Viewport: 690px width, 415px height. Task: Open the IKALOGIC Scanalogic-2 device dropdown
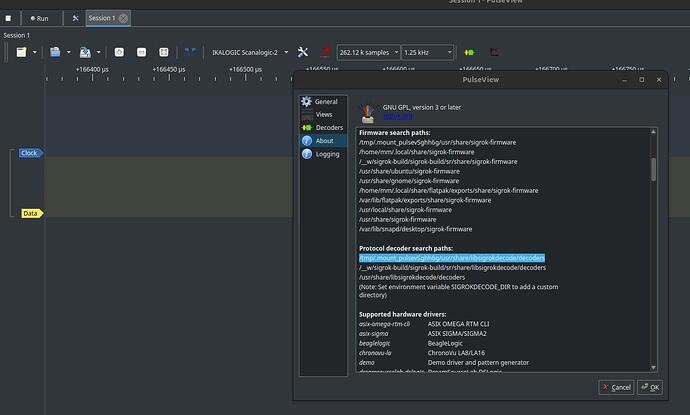(x=250, y=52)
